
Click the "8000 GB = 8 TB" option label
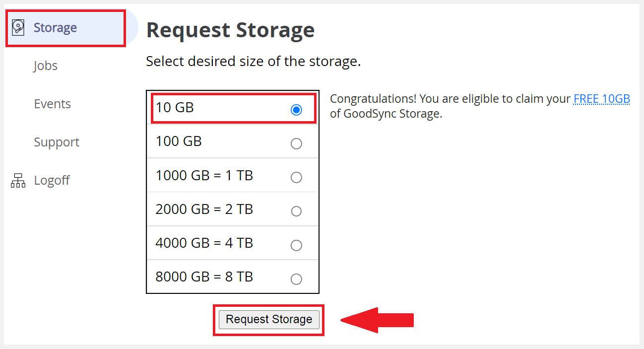point(204,277)
